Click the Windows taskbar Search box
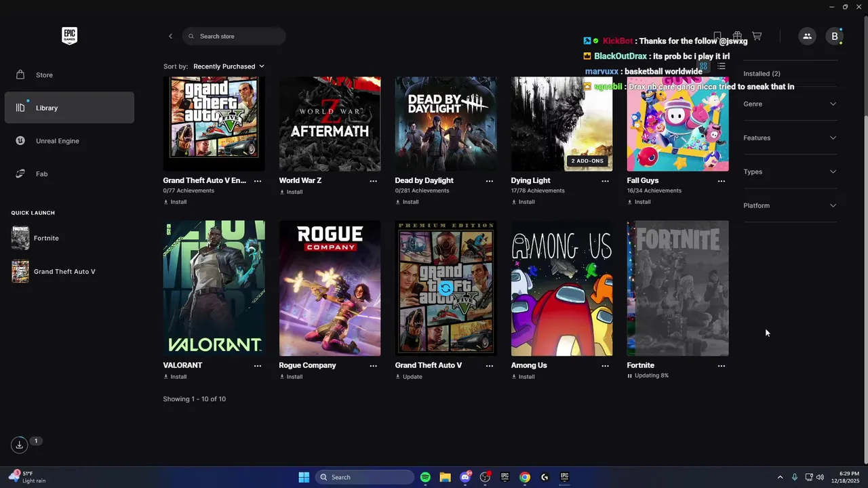 point(365,477)
